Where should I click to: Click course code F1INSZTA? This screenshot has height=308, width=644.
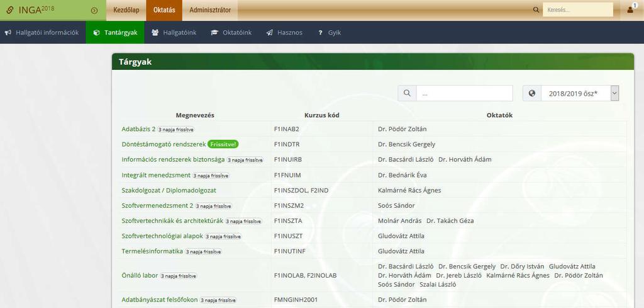(288, 220)
